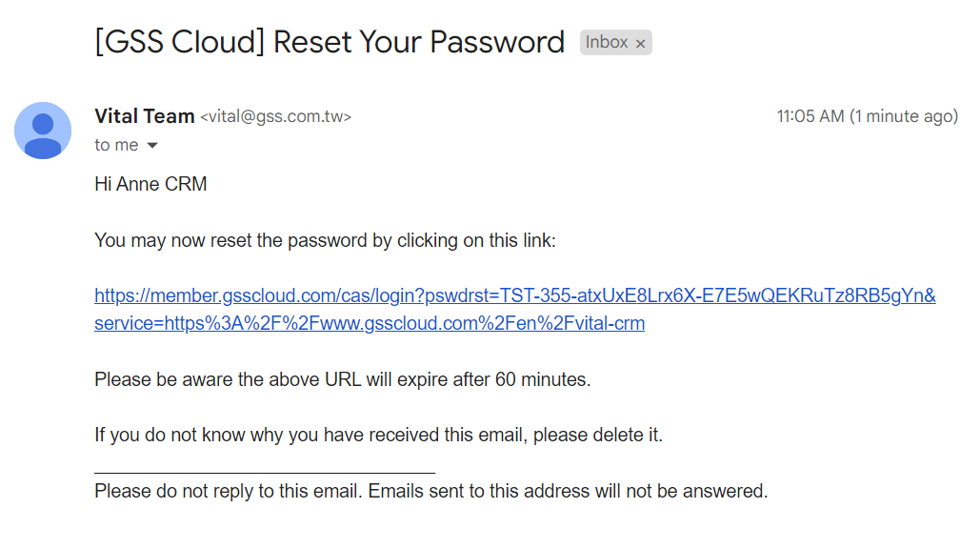980x549 pixels.
Task: Open the member.gsscloud.com password reset link
Action: pyautogui.click(x=514, y=295)
